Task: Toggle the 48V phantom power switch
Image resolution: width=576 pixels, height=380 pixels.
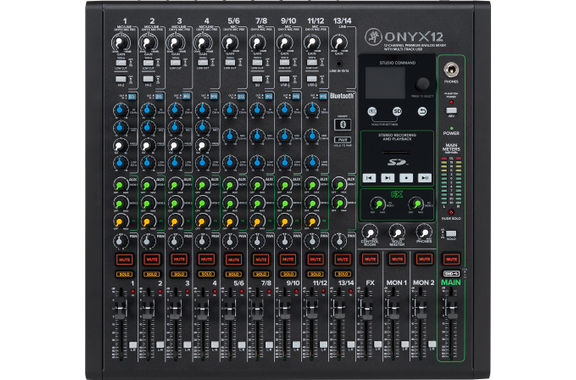Action: tap(451, 110)
